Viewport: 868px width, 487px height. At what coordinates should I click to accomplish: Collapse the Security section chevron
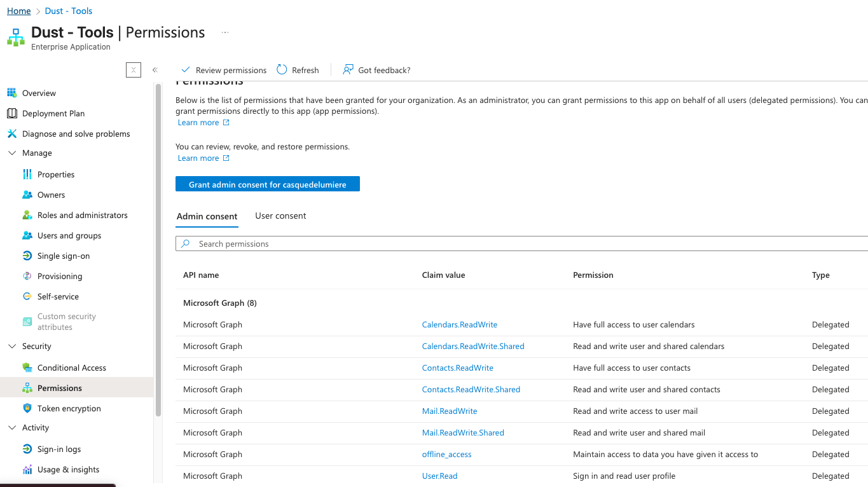(x=11, y=346)
